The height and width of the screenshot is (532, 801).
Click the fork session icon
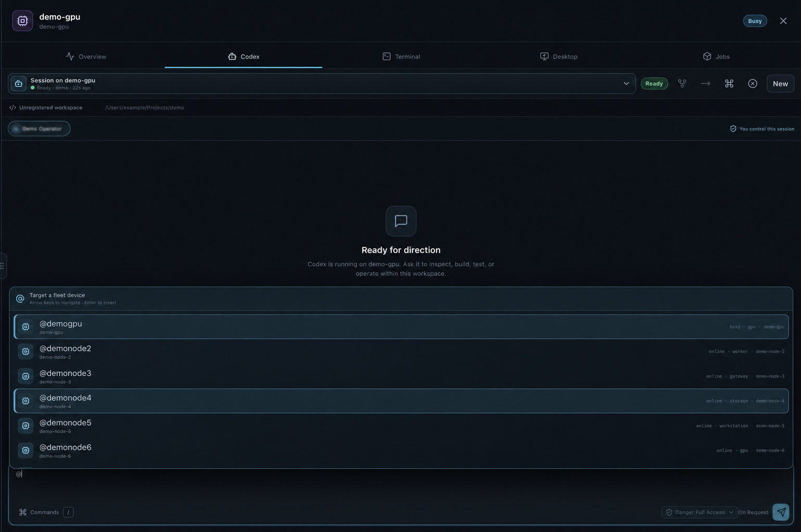pos(682,83)
